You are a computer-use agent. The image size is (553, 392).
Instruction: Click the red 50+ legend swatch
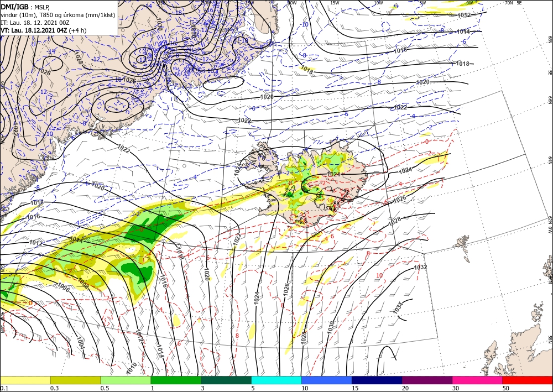click(528, 380)
